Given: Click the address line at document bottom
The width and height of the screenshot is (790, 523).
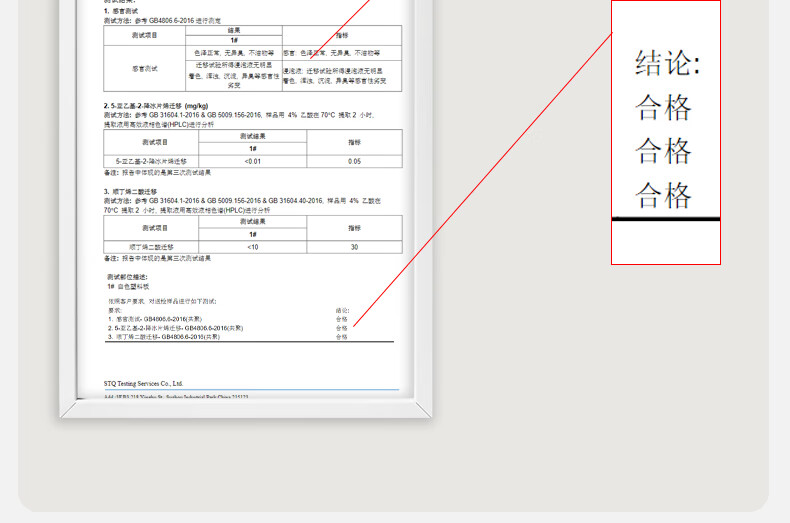Looking at the screenshot, I should coord(180,397).
